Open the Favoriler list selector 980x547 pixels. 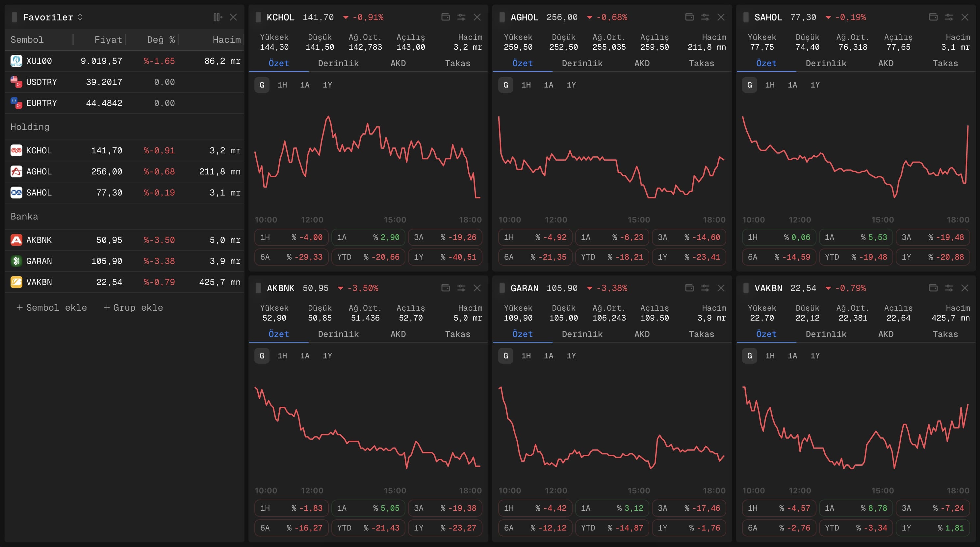pos(80,17)
